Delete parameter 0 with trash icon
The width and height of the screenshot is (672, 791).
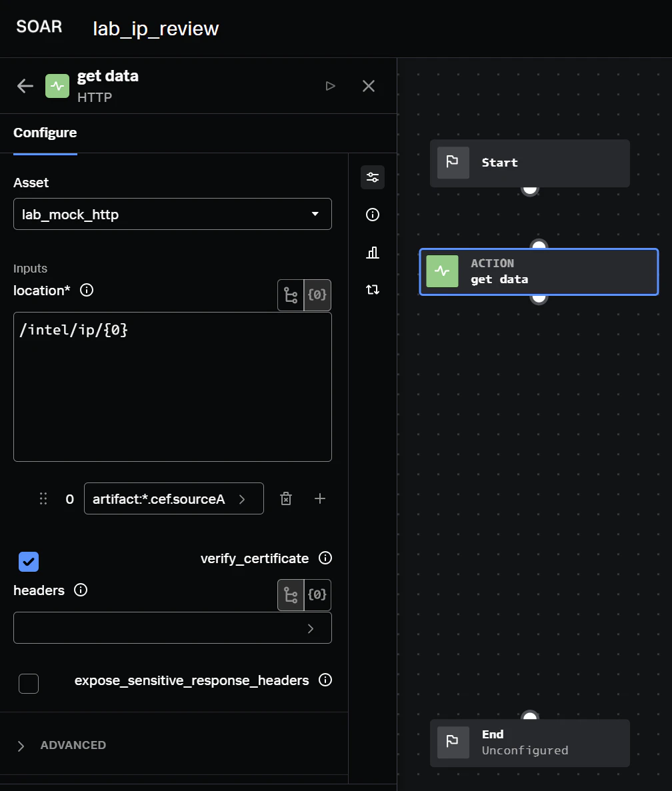click(x=286, y=499)
